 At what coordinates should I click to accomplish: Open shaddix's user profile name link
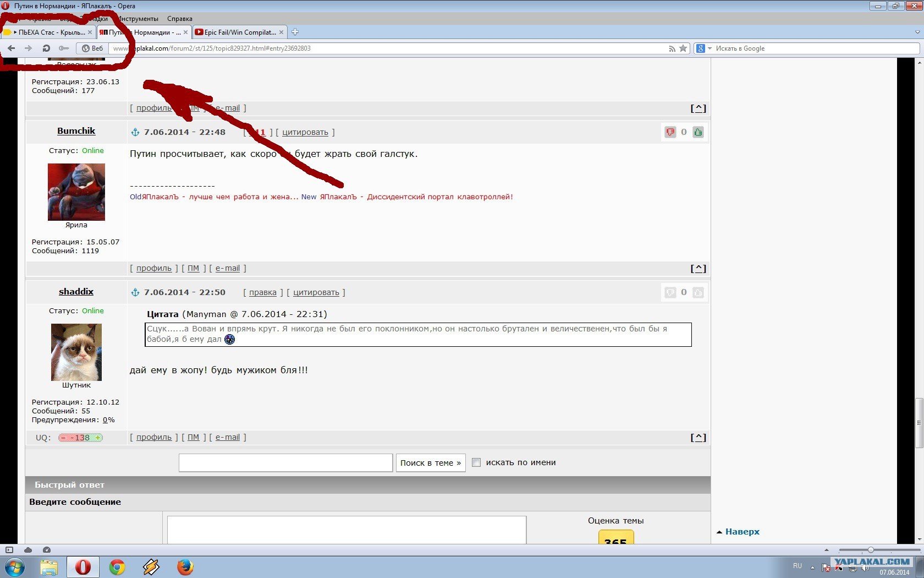click(x=76, y=292)
